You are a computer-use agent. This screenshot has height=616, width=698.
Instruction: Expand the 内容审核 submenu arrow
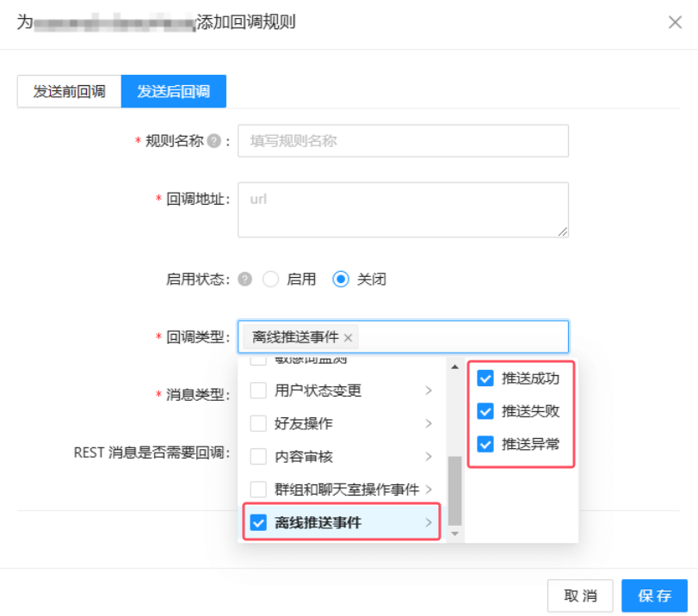coord(429,456)
